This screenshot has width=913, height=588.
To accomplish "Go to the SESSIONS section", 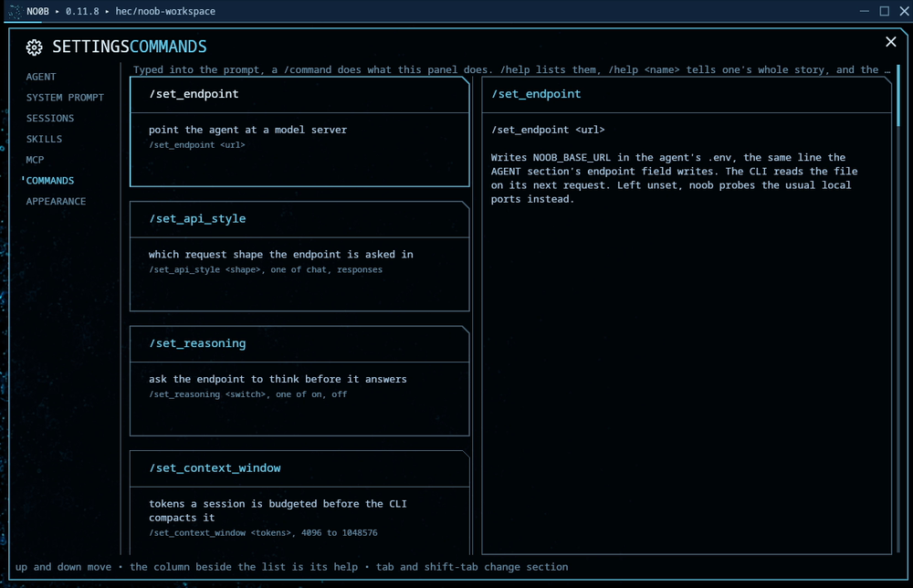I will point(50,118).
